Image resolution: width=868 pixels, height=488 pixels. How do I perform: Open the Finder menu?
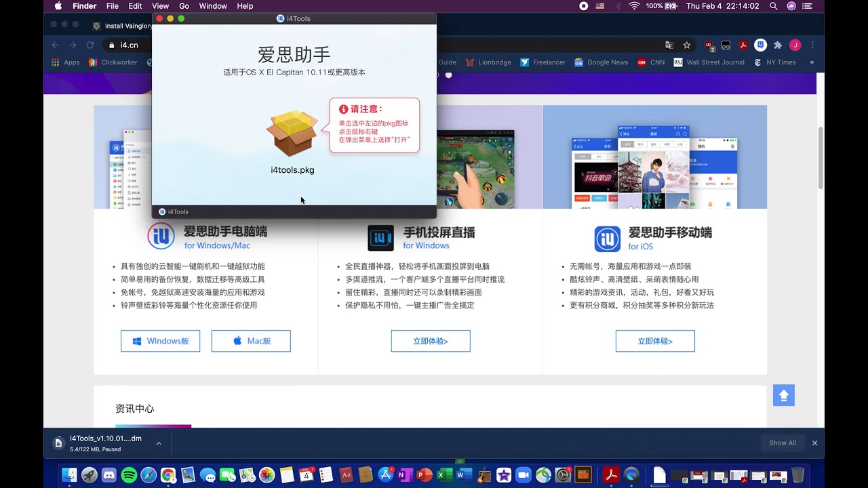pos(85,6)
